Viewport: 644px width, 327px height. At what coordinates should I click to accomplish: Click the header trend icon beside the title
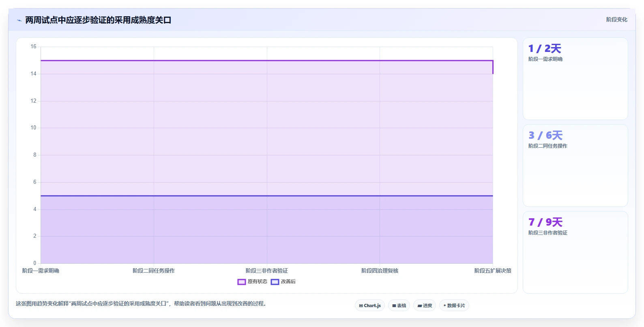19,20
